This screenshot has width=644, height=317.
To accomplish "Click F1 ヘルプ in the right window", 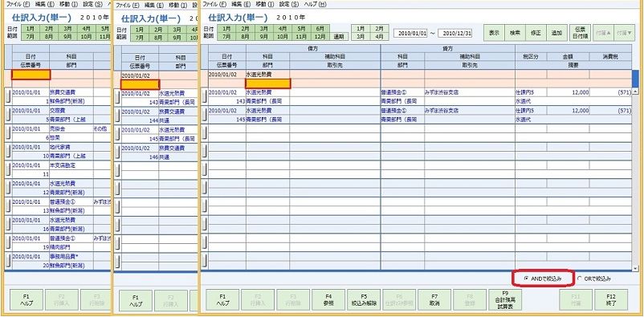I will (x=222, y=300).
